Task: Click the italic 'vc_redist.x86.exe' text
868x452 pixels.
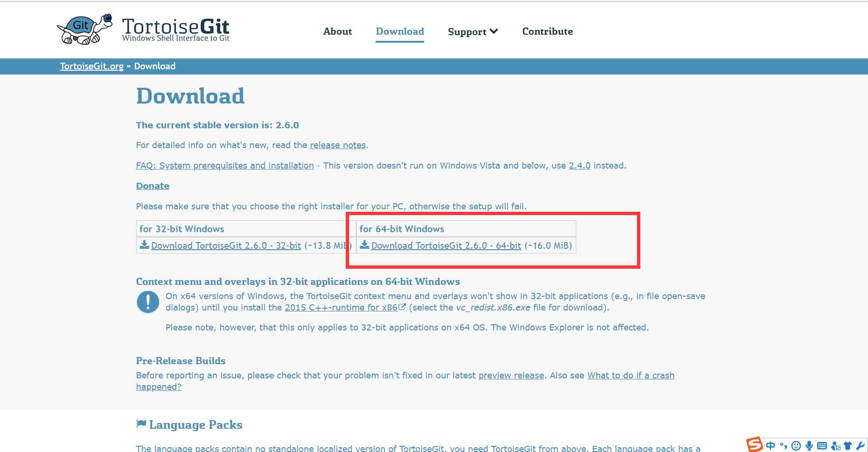Action: (493, 307)
